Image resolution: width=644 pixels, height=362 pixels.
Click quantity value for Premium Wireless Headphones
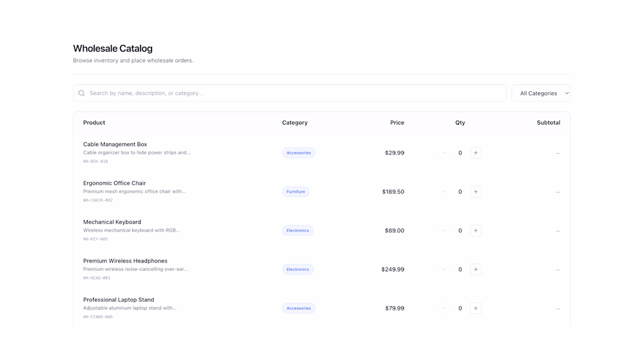click(460, 269)
